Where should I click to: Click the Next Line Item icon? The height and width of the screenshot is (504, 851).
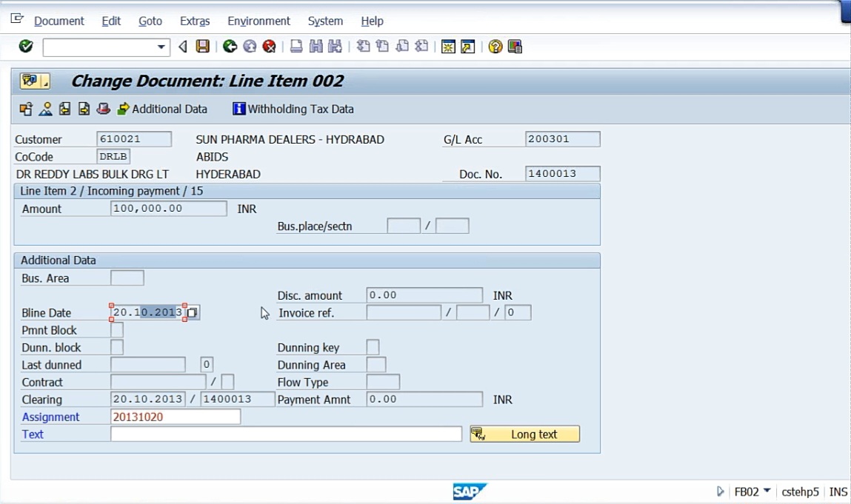pyautogui.click(x=84, y=109)
